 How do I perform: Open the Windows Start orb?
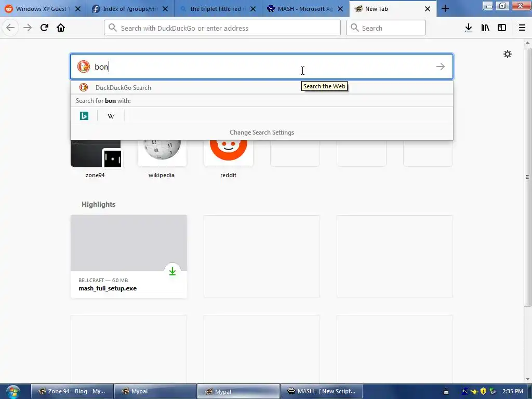tap(13, 392)
